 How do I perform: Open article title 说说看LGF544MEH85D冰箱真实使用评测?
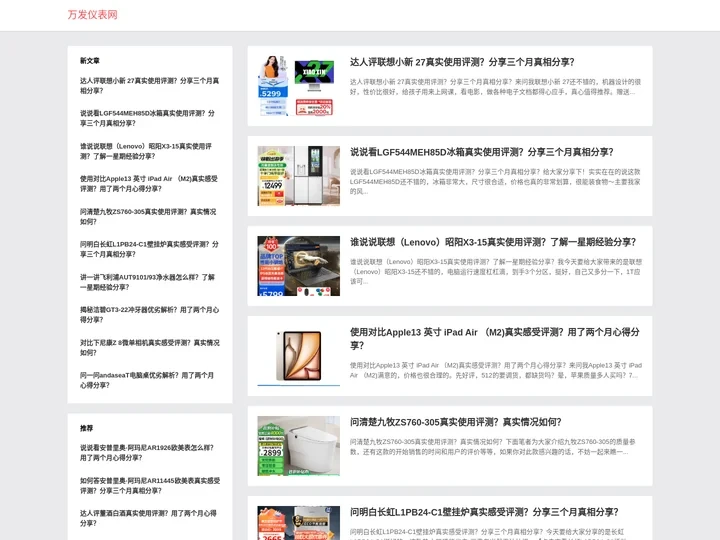[482, 152]
